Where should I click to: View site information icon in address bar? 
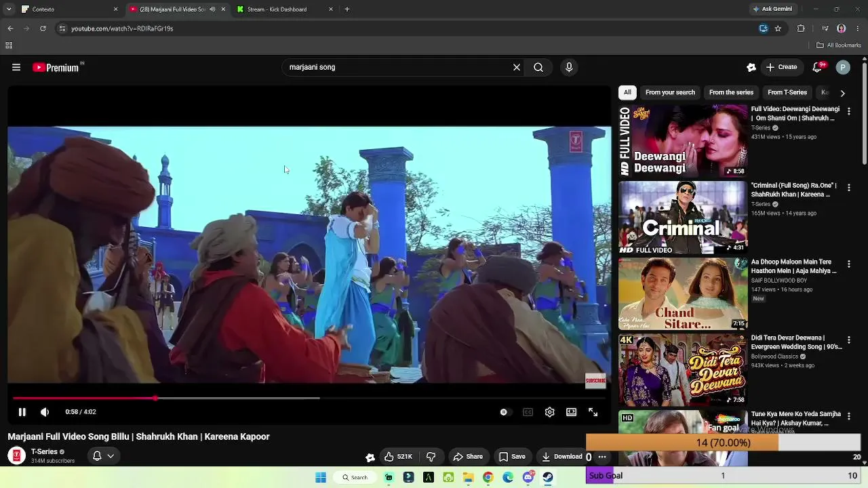(x=62, y=28)
